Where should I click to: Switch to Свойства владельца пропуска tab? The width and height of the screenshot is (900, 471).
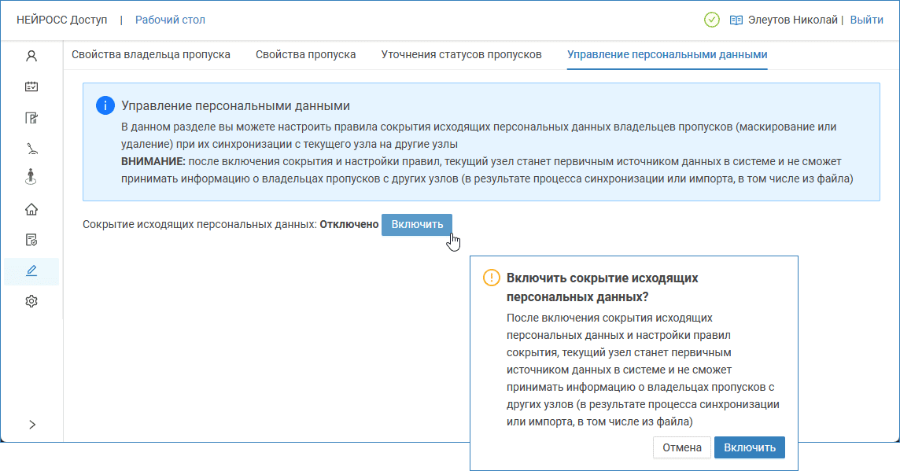pos(151,55)
